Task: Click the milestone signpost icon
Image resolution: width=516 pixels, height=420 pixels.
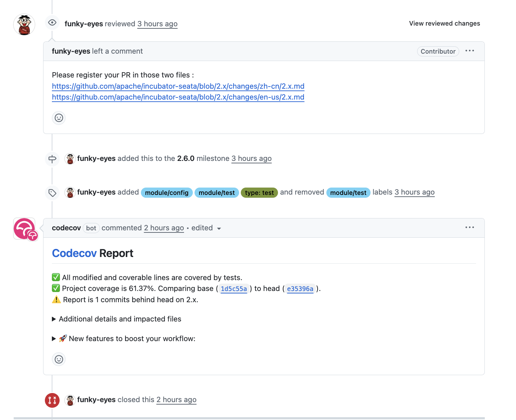Action: (x=52, y=159)
